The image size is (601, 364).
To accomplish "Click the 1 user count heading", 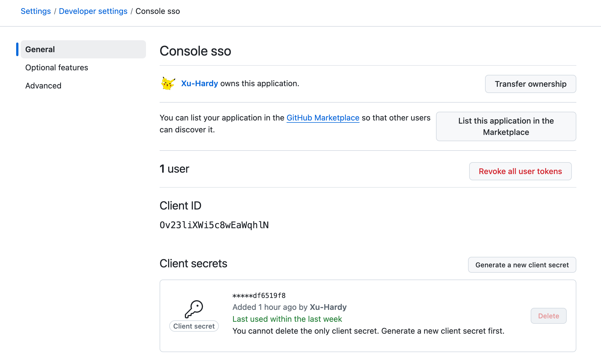I will click(174, 169).
